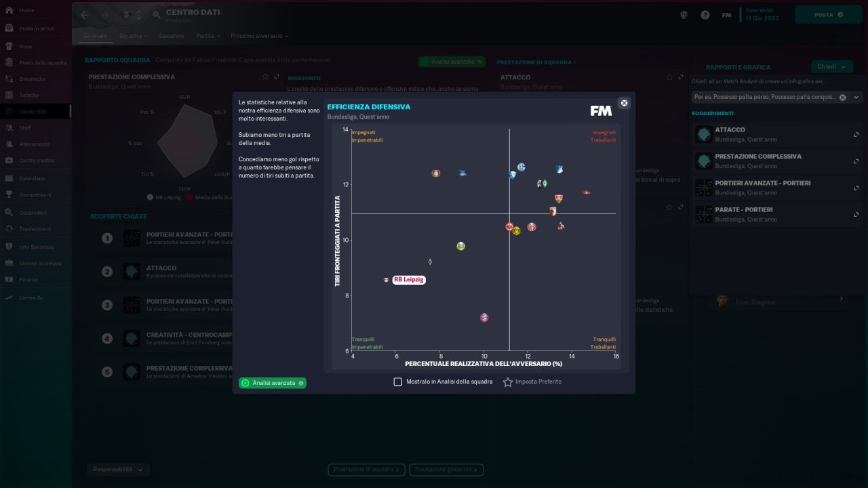Click the club switcher up-down chevrons
This screenshot has height=488, width=868.
(140, 15)
